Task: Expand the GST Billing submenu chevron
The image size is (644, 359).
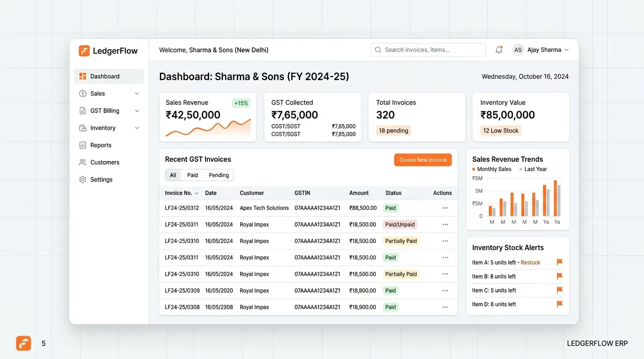Action: click(x=137, y=111)
